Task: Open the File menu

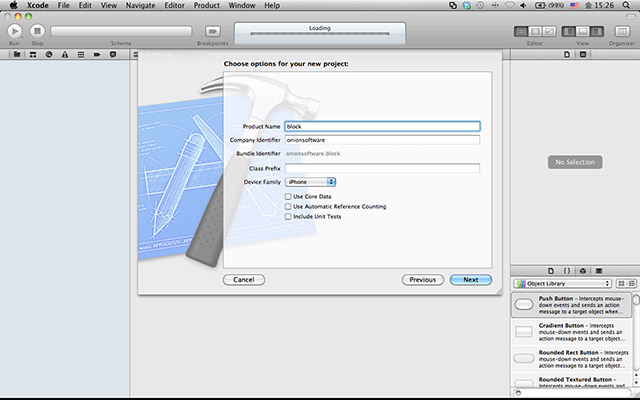Action: point(63,5)
